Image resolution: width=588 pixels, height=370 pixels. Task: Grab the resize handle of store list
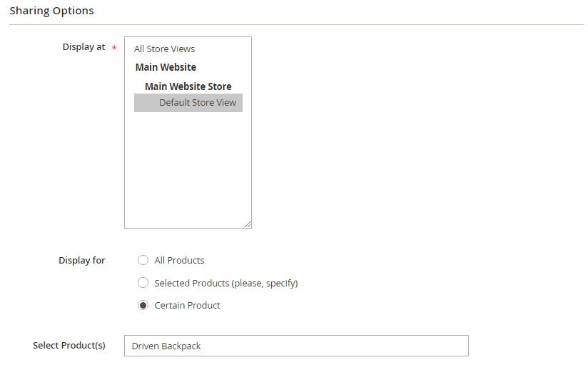coord(248,224)
